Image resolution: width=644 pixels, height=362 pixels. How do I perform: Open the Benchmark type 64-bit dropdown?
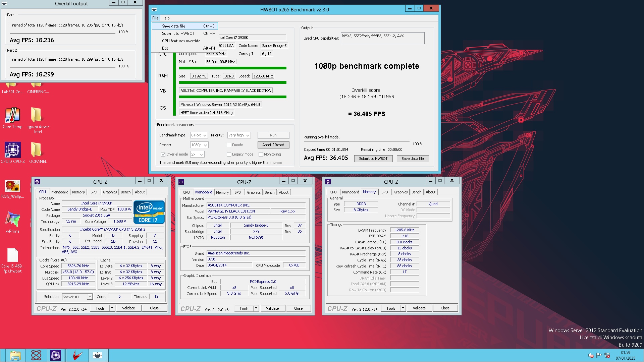click(199, 135)
